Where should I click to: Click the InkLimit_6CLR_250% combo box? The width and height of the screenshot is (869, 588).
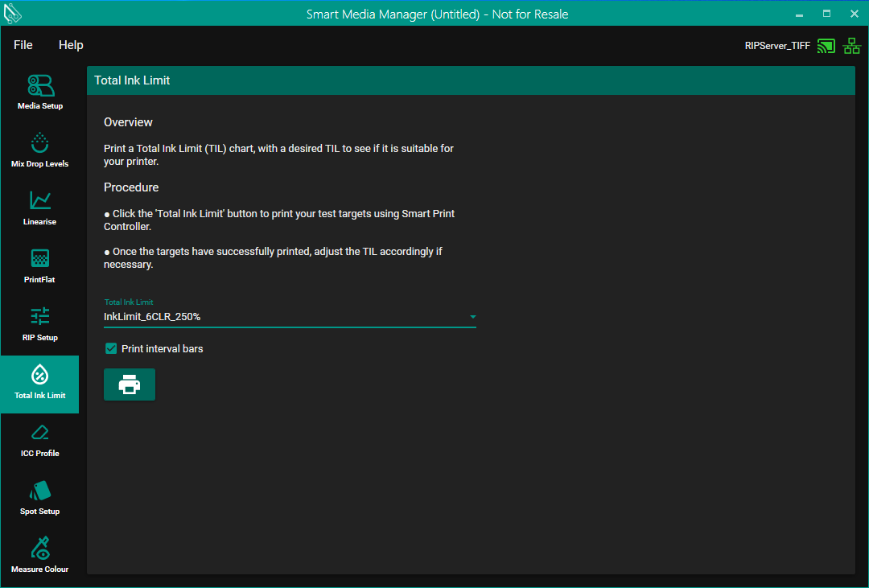[282, 317]
